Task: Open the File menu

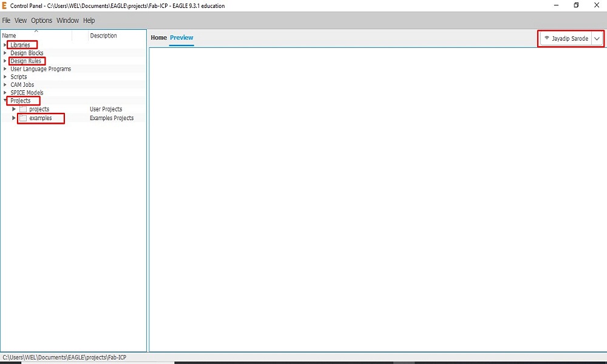Action: [6, 21]
